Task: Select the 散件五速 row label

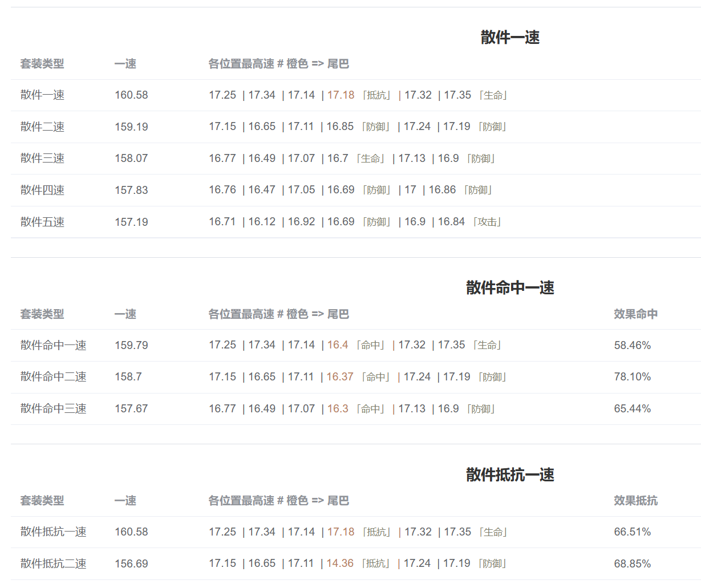Action: click(x=42, y=222)
